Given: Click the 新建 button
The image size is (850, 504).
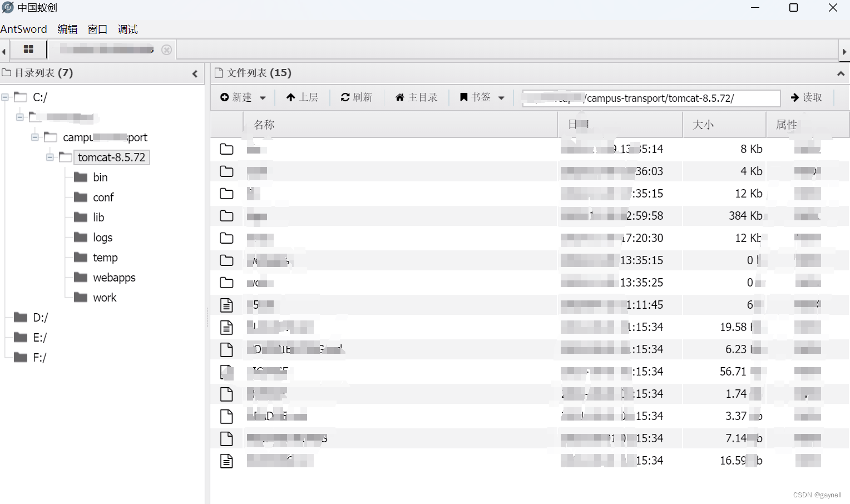Looking at the screenshot, I should [236, 97].
